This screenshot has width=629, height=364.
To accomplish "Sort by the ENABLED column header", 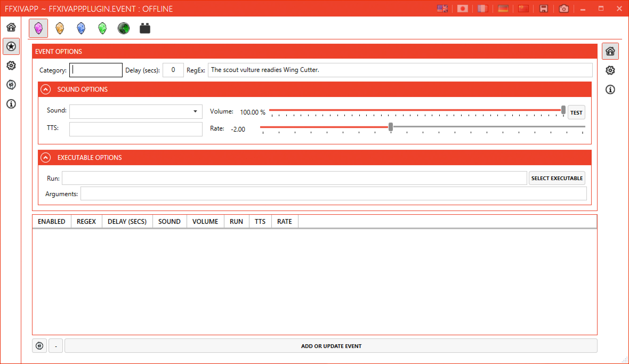I will point(52,221).
